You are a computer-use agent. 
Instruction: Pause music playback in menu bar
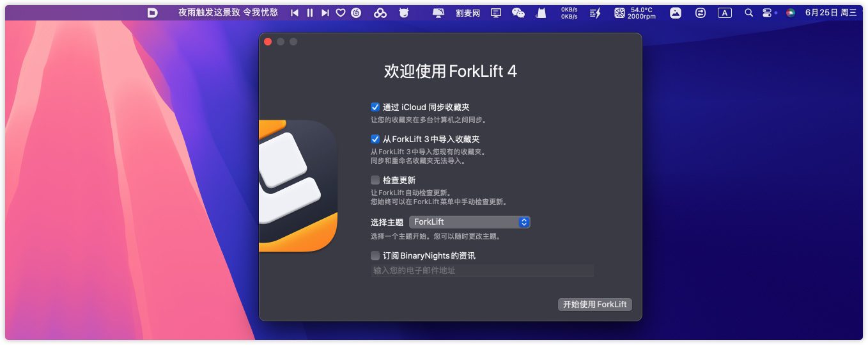tap(310, 13)
